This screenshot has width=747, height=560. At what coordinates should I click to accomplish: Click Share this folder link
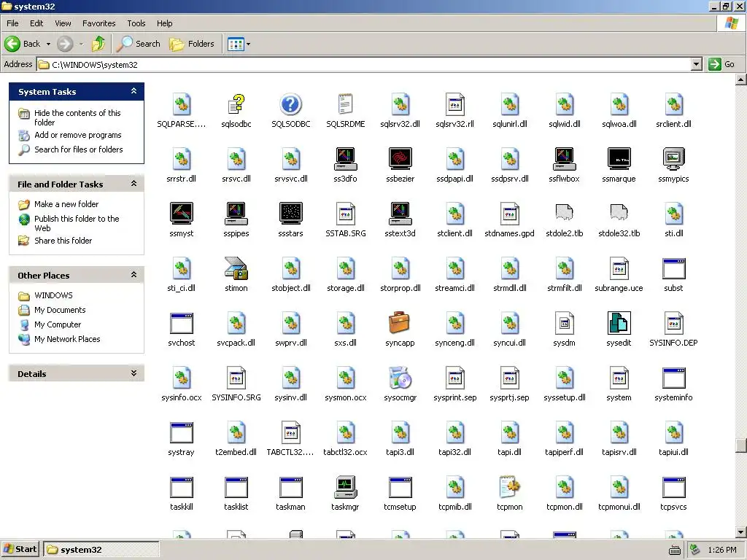point(63,241)
